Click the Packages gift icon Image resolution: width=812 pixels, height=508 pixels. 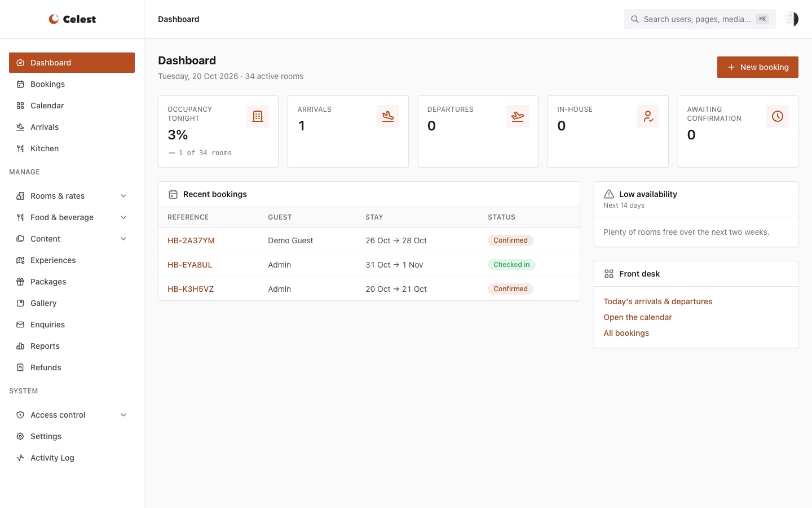pos(20,282)
